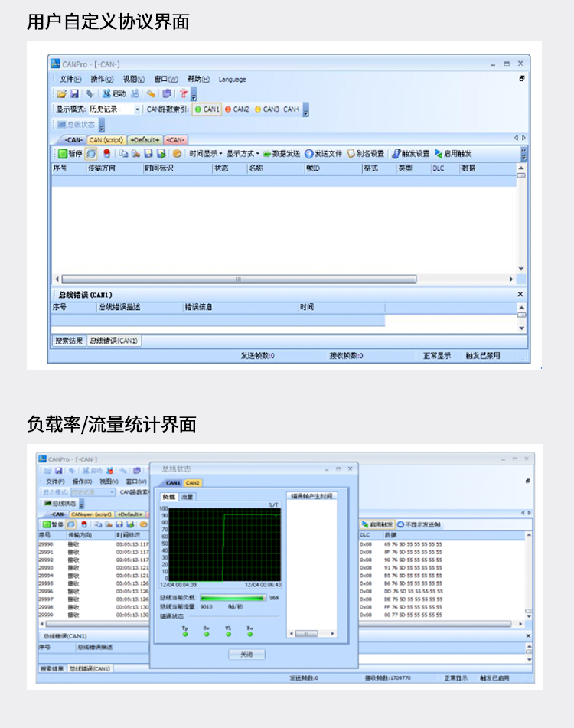
Task: Click 时间标识 column header in user-defined protocol window
Action: click(178, 168)
